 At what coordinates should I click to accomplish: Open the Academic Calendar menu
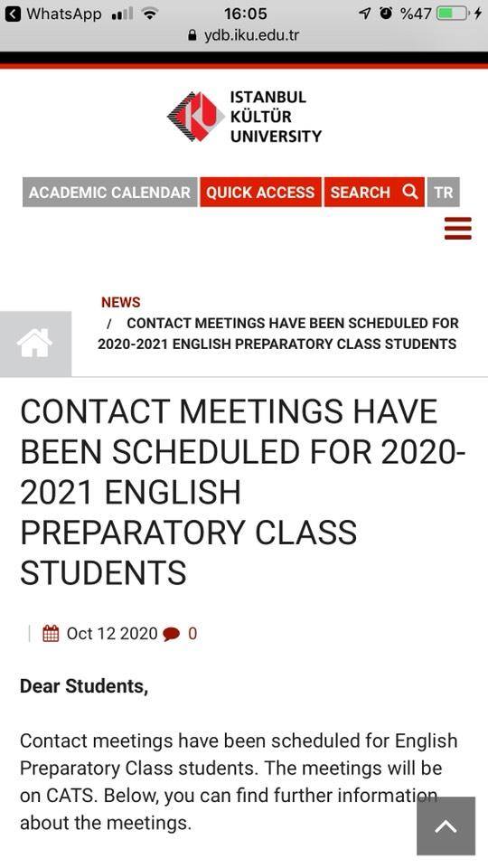coord(109,192)
